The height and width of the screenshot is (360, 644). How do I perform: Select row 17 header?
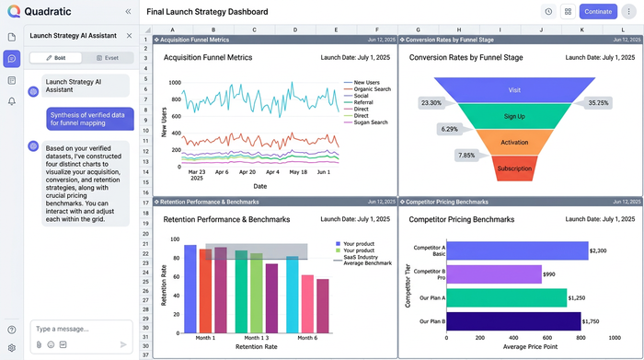pyautogui.click(x=145, y=203)
